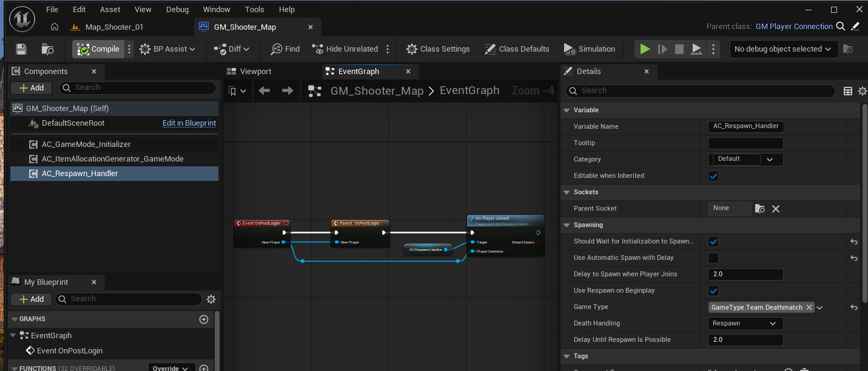The image size is (868, 371).
Task: Click the My Blueprint Add button
Action: (x=32, y=299)
